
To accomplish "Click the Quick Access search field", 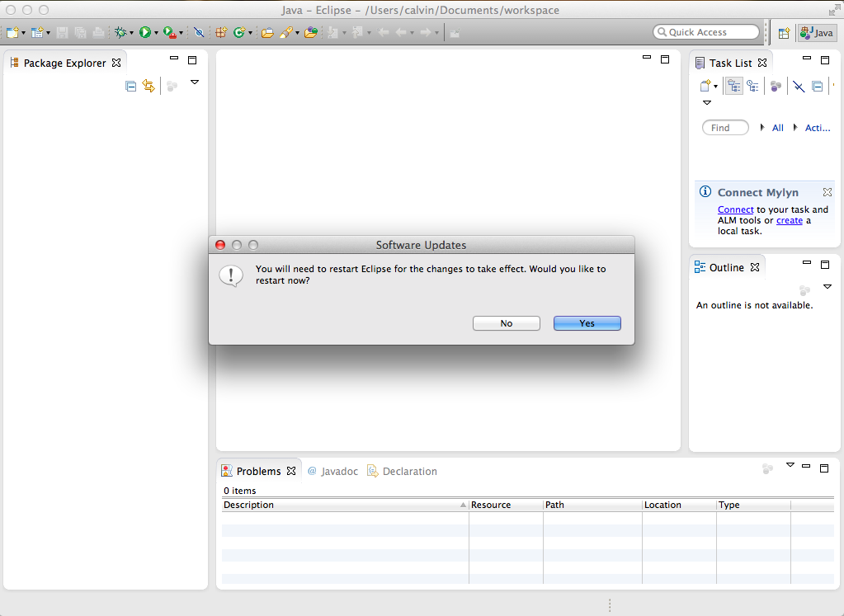I will (x=706, y=32).
